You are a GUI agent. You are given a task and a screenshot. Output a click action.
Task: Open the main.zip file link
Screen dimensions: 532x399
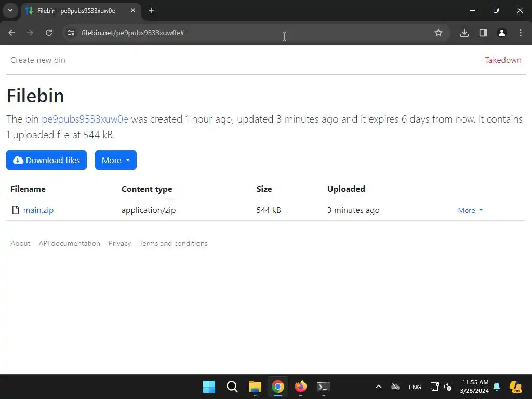[x=38, y=210]
